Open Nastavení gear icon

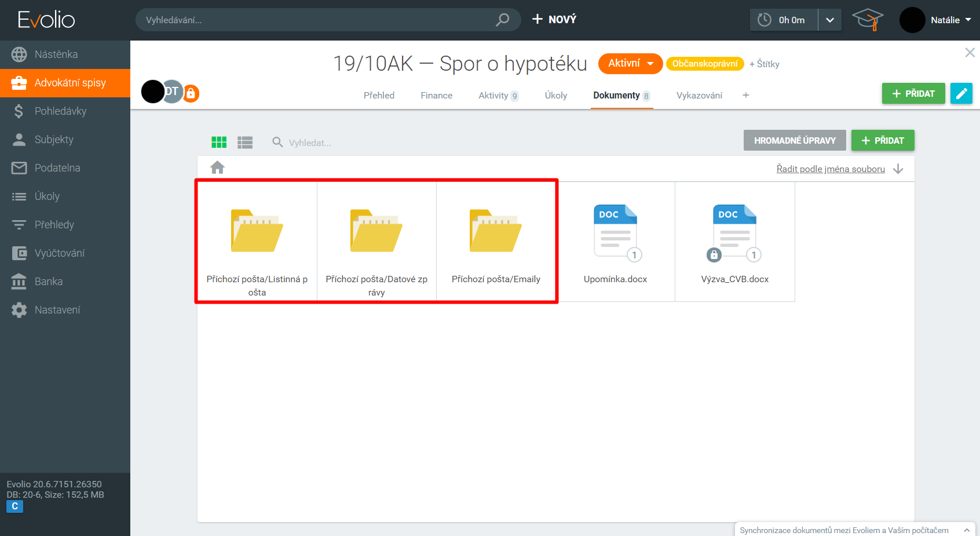click(19, 310)
